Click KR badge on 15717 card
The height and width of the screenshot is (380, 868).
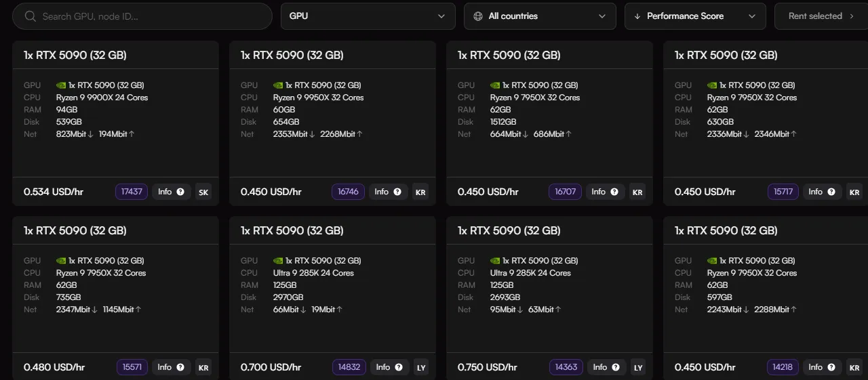point(854,192)
